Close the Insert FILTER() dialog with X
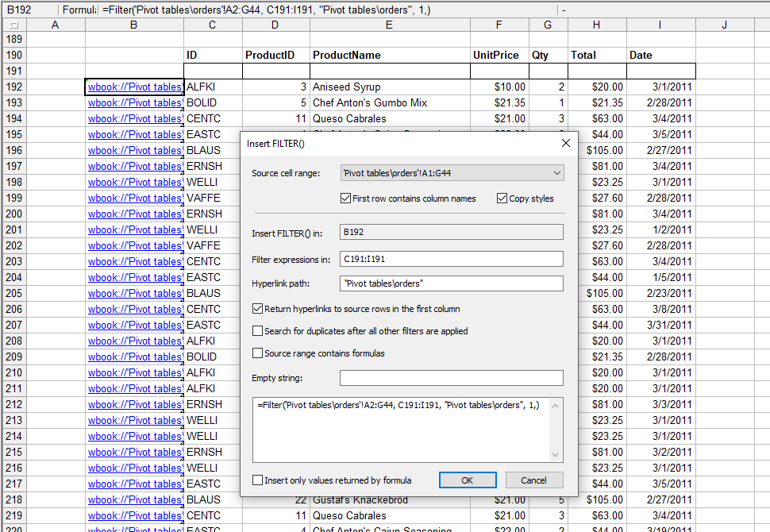The image size is (770, 532). (x=566, y=143)
